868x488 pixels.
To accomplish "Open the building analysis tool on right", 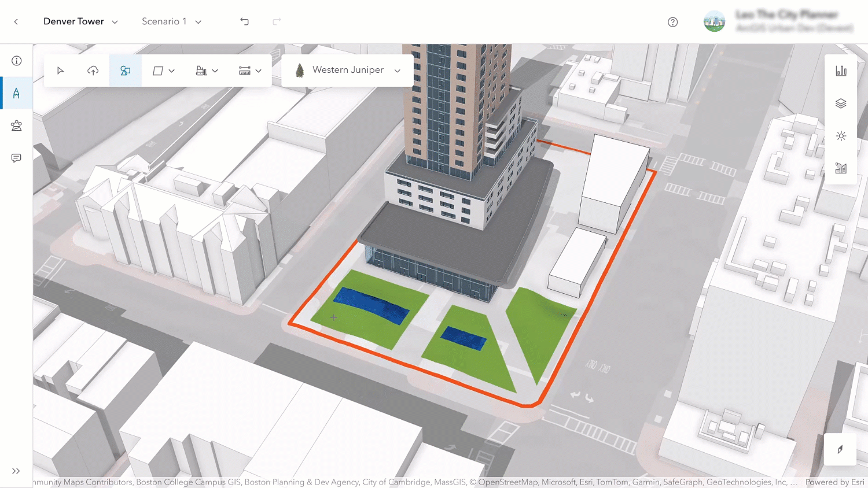I will 841,168.
